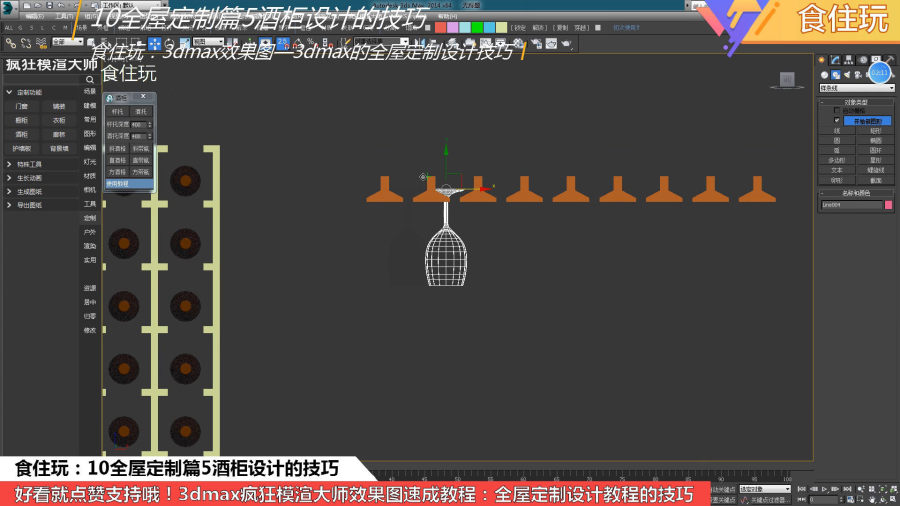Screen dimensions: 900x506
Task: Expand the 特殊工具 section
Action: pos(30,164)
